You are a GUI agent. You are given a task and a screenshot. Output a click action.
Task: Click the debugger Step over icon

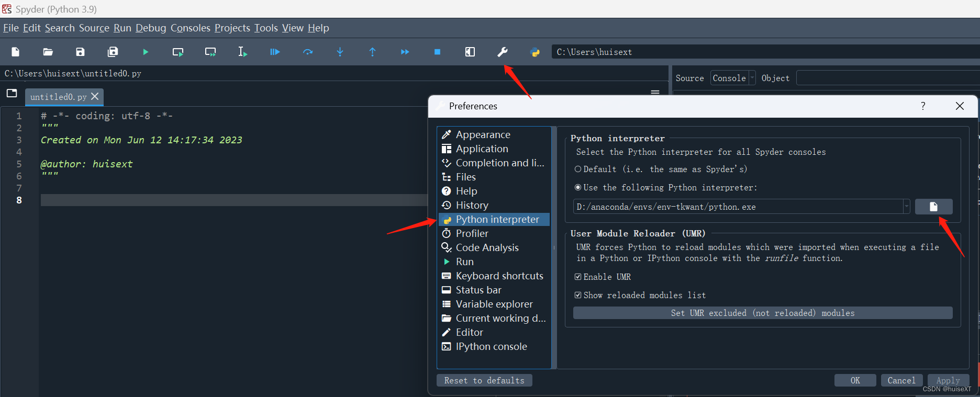[x=308, y=52]
